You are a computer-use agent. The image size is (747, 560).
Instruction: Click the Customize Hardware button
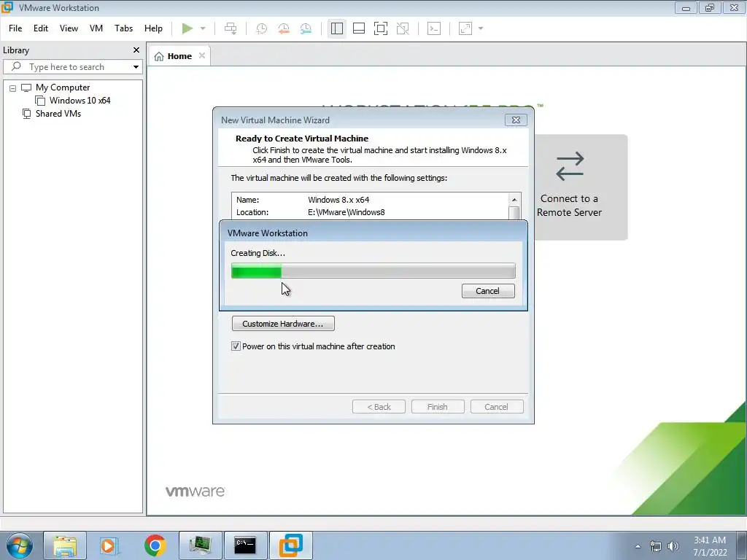283,324
